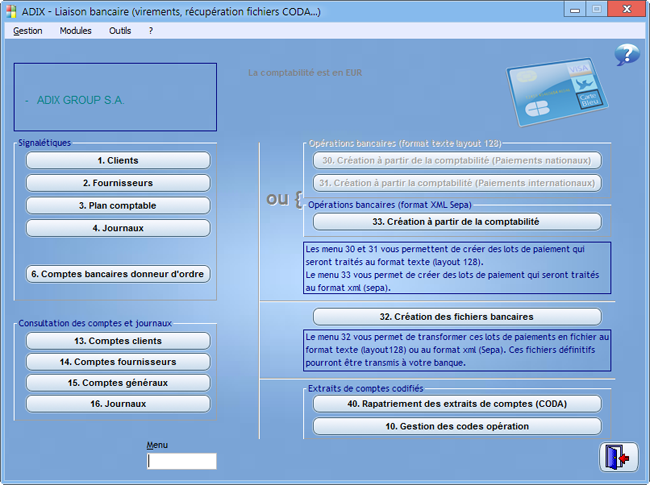Click the ADIX GROUP S.A. company name
The height and width of the screenshot is (485, 650).
pos(80,100)
